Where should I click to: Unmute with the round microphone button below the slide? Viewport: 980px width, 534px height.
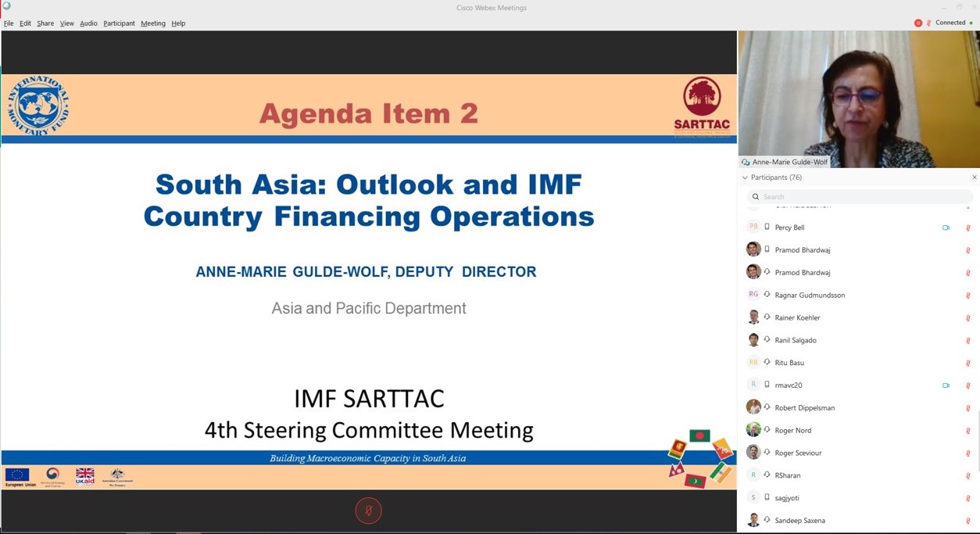[369, 511]
